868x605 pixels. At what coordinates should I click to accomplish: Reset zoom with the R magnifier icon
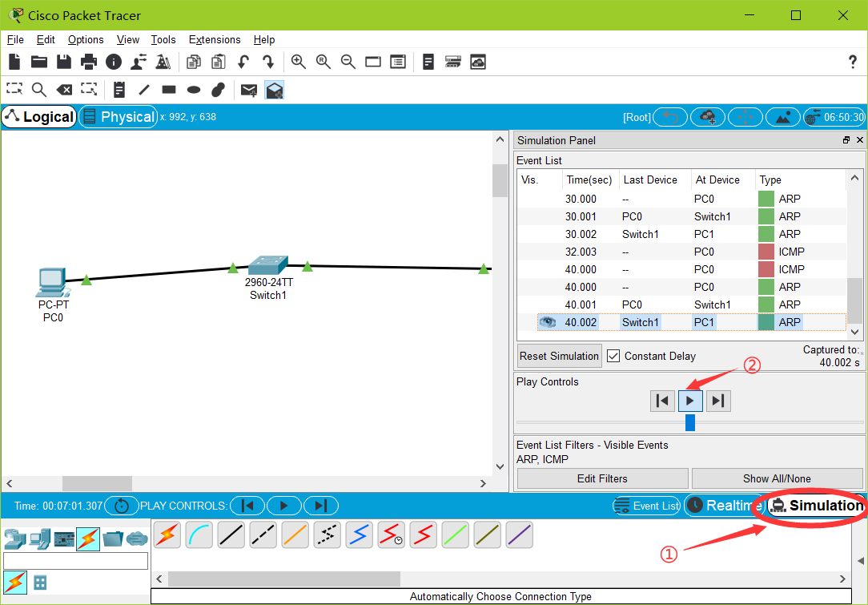(x=323, y=62)
